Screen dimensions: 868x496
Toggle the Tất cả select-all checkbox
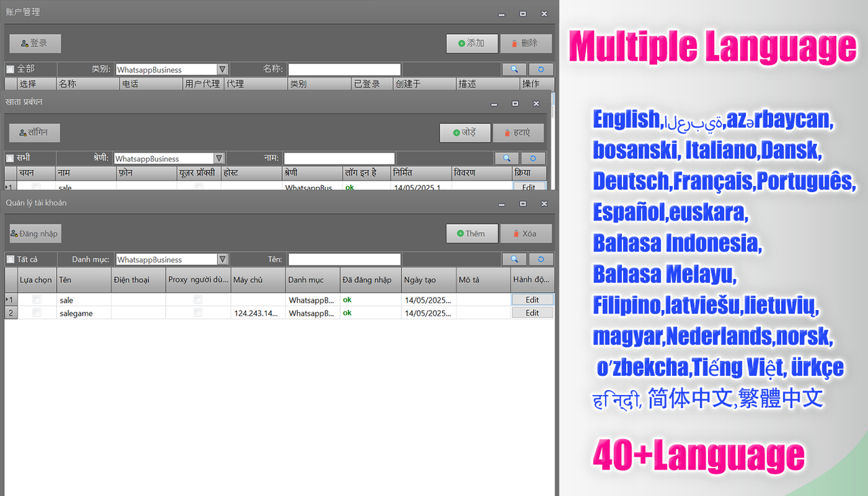pos(10,259)
